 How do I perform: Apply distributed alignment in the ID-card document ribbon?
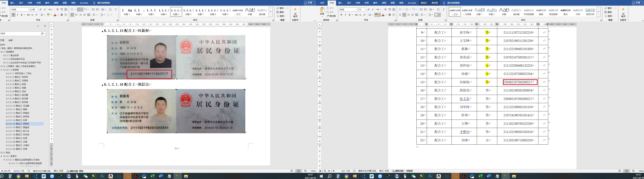tap(88, 15)
